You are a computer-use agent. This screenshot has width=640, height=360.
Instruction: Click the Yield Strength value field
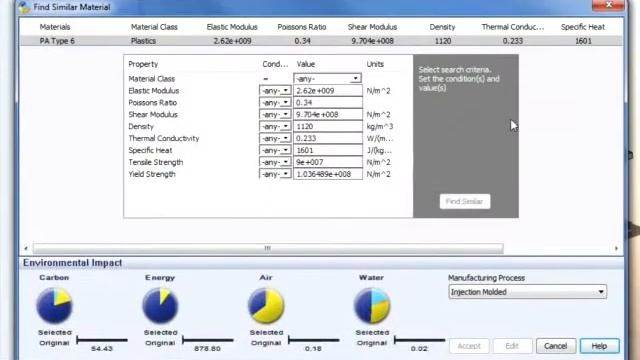tap(328, 174)
